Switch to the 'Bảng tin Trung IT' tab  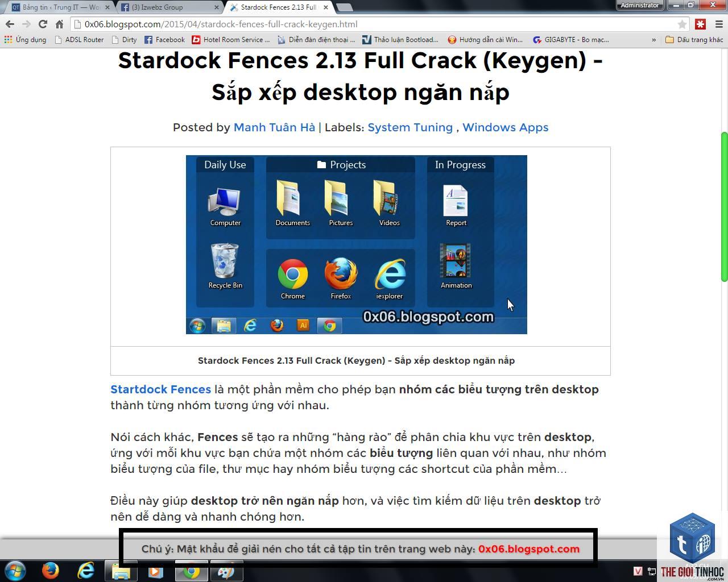tap(56, 7)
